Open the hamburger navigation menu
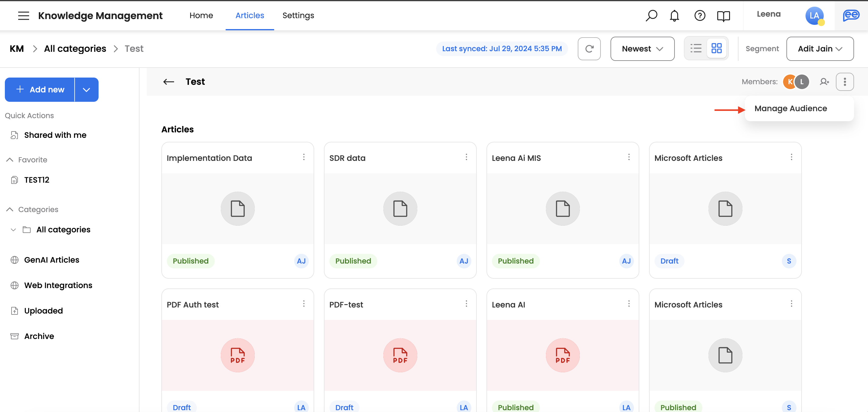868x412 pixels. [x=23, y=15]
